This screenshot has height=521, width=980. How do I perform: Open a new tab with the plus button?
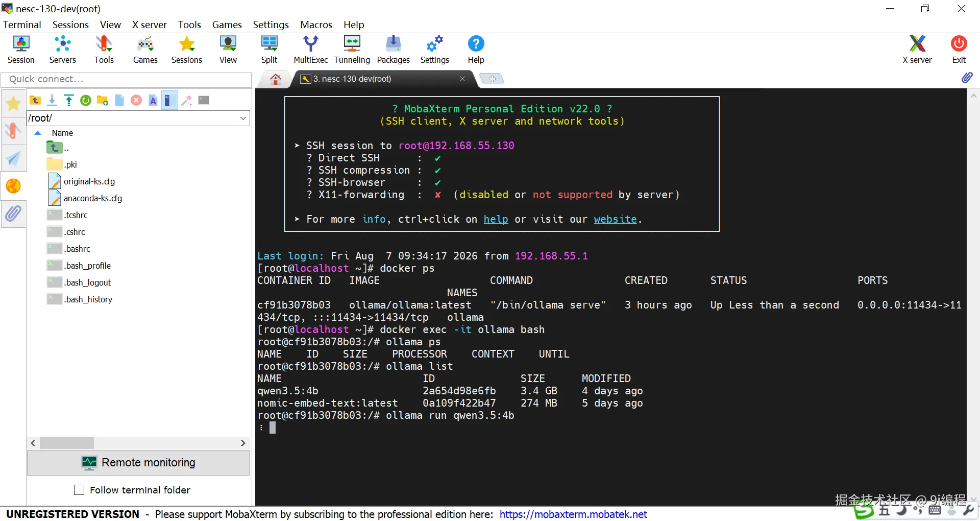pyautogui.click(x=492, y=79)
